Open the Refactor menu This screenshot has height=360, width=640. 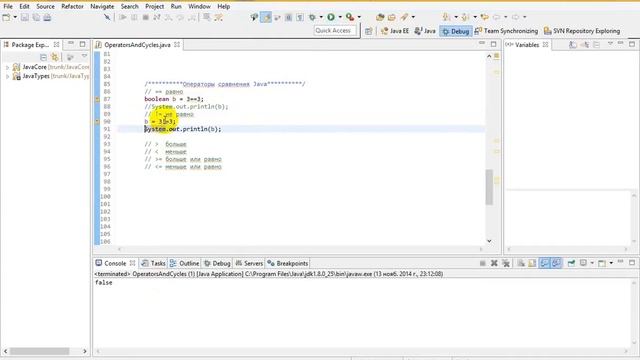[x=72, y=7]
